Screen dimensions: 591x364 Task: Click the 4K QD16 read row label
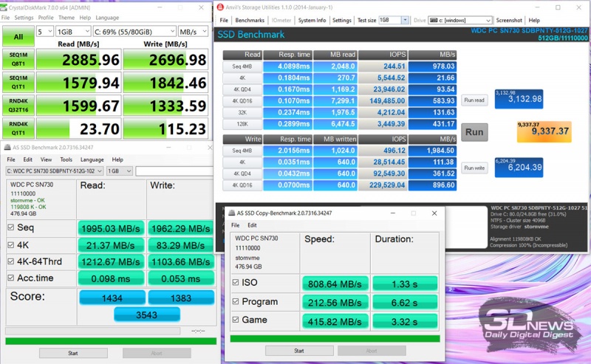click(x=242, y=101)
